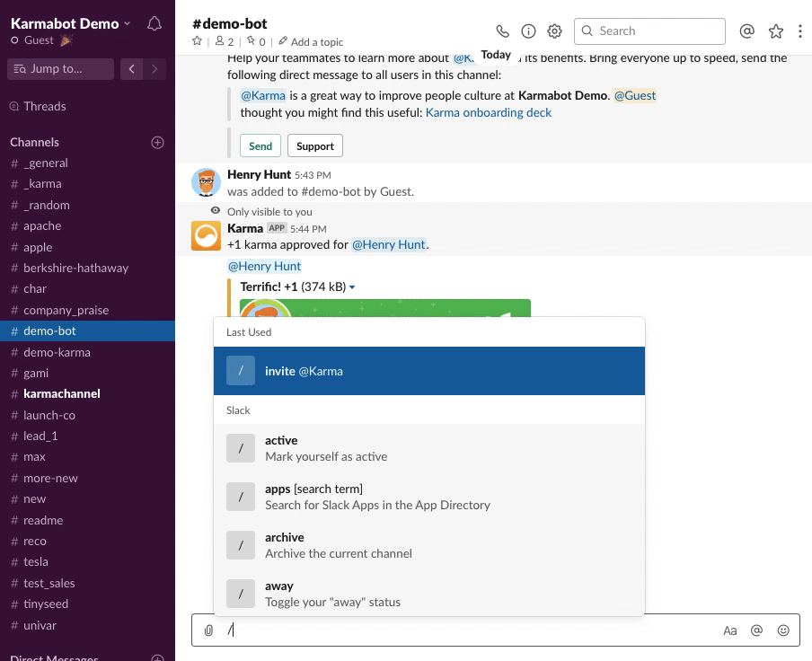Open the Jump to... quick switcher
The width and height of the screenshot is (812, 661).
tap(60, 69)
